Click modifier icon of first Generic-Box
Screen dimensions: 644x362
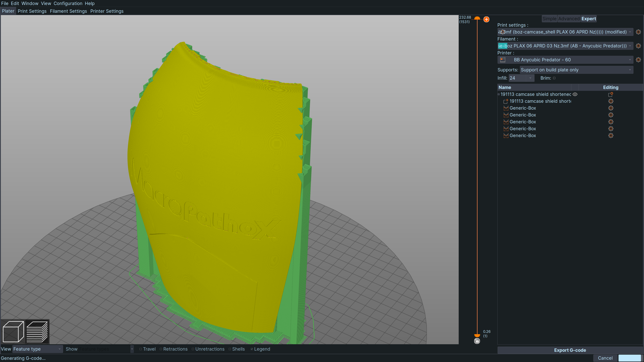click(x=506, y=108)
